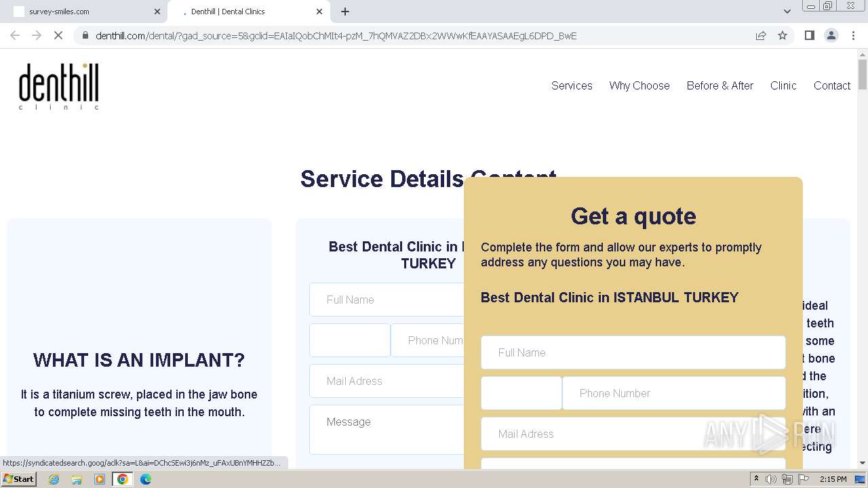Open the Why Choose menu item
Screen dimensions: 868x488
pyautogui.click(x=639, y=85)
